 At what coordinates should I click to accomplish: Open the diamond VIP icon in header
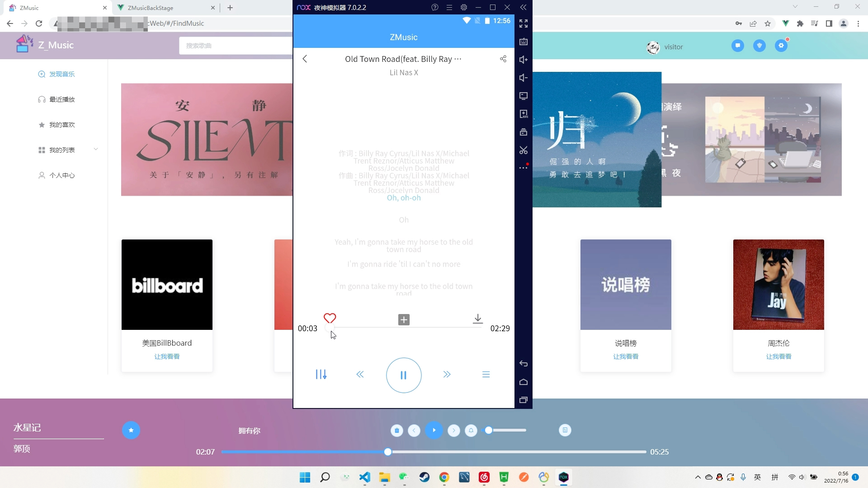click(x=759, y=46)
